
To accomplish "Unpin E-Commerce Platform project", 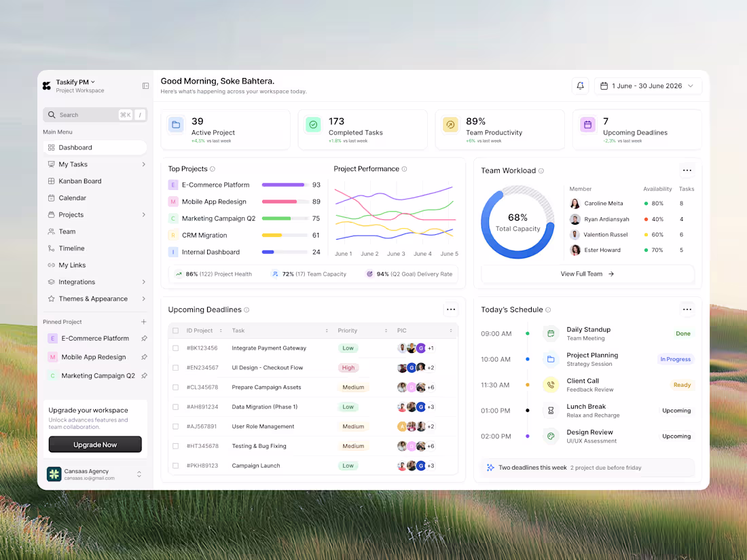I will coord(144,338).
